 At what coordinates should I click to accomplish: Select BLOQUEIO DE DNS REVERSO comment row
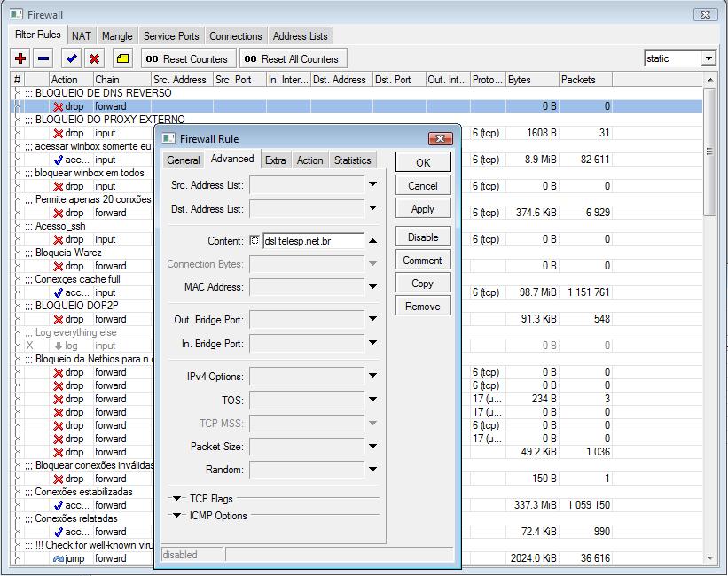356,93
